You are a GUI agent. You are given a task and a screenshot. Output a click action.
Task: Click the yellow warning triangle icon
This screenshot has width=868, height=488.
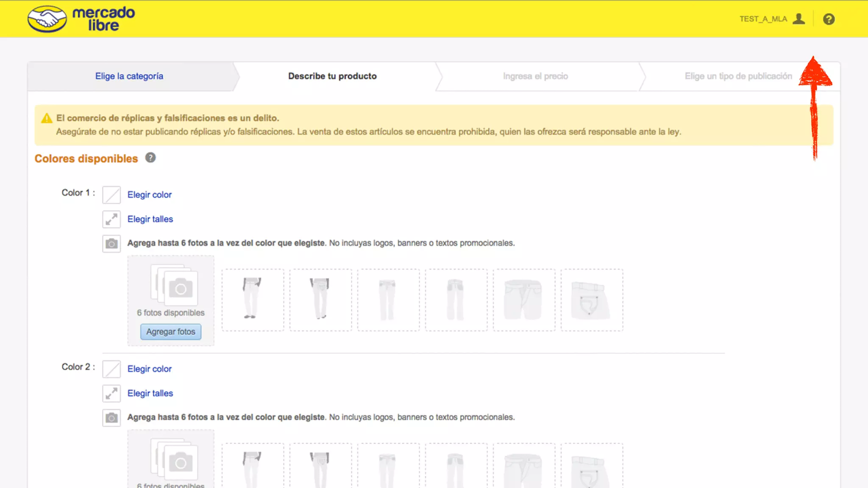pyautogui.click(x=47, y=118)
